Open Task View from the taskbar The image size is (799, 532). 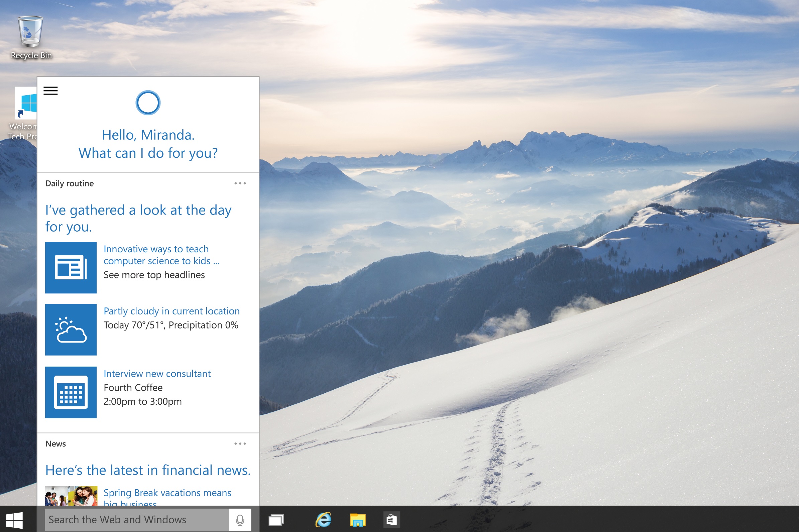[276, 519]
